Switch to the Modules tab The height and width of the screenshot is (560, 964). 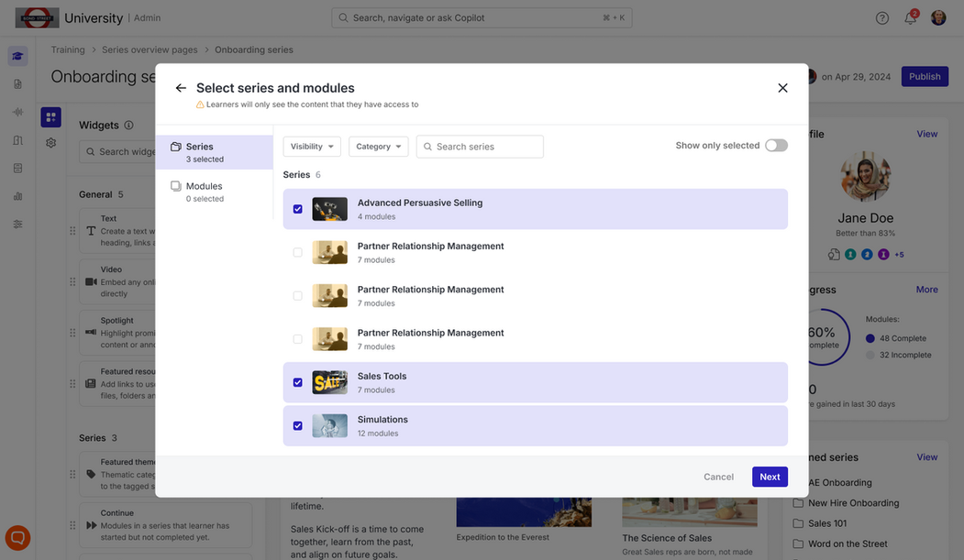click(x=204, y=191)
